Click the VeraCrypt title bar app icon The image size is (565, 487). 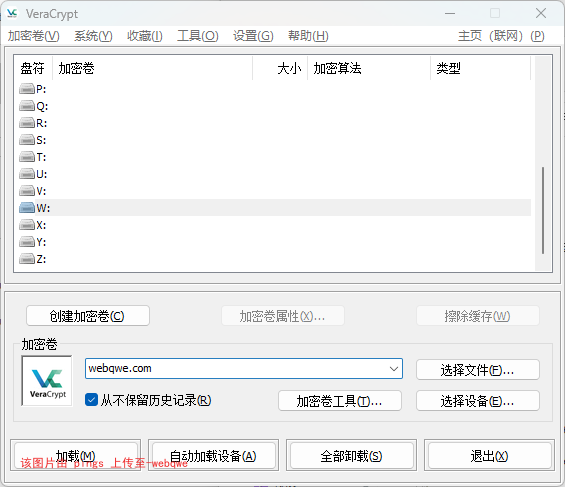[x=12, y=14]
